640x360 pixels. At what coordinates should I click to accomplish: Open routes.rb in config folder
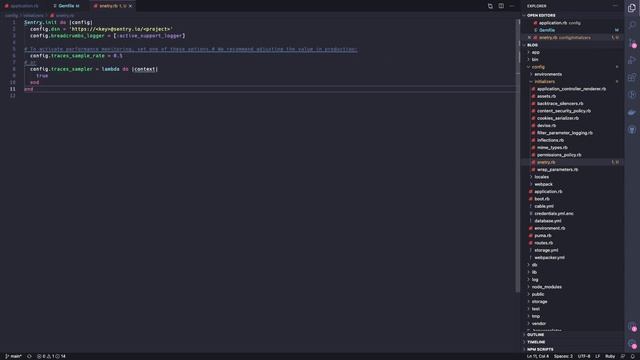click(543, 243)
